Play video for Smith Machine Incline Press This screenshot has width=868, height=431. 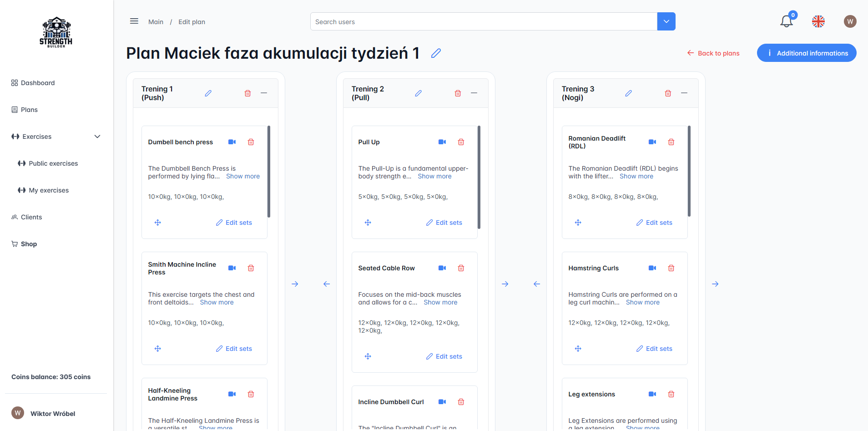coord(232,268)
